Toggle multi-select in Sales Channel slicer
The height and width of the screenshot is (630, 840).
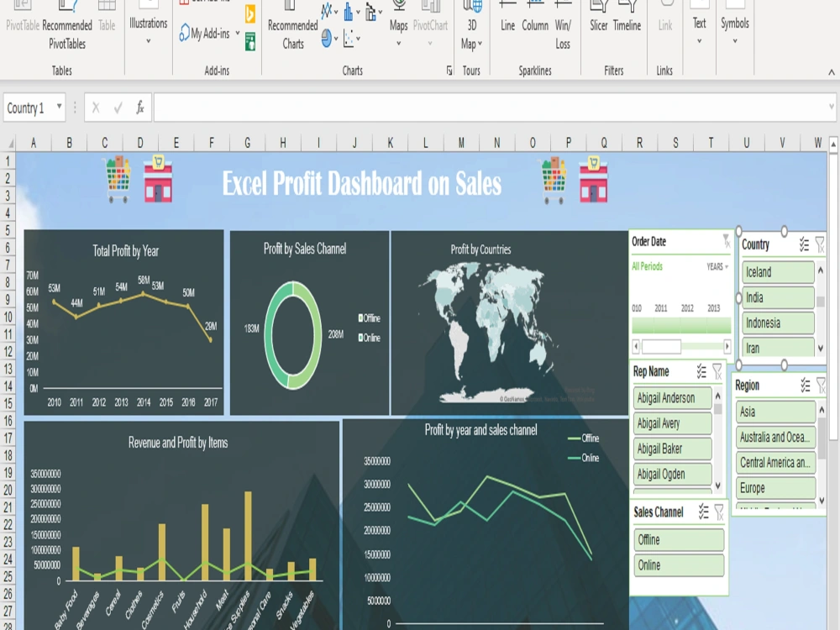[x=703, y=512]
